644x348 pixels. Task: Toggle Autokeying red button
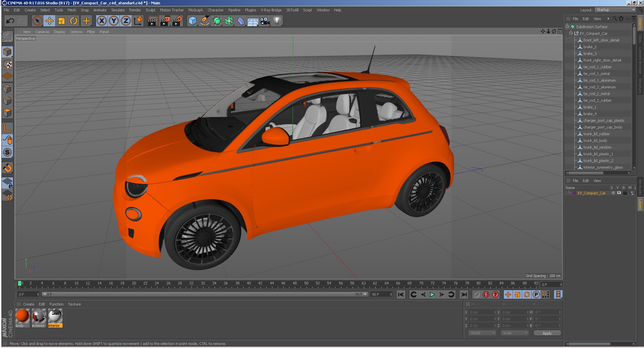[486, 294]
